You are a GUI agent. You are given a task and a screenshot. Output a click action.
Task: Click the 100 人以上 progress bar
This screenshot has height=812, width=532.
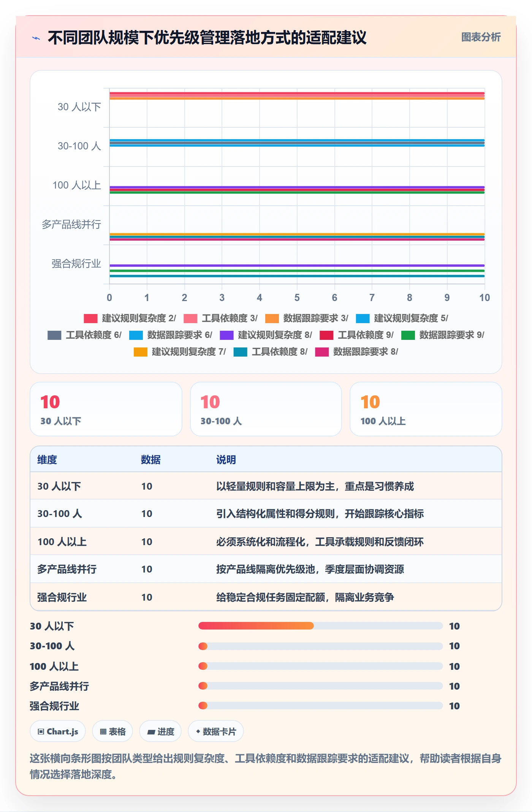click(320, 666)
